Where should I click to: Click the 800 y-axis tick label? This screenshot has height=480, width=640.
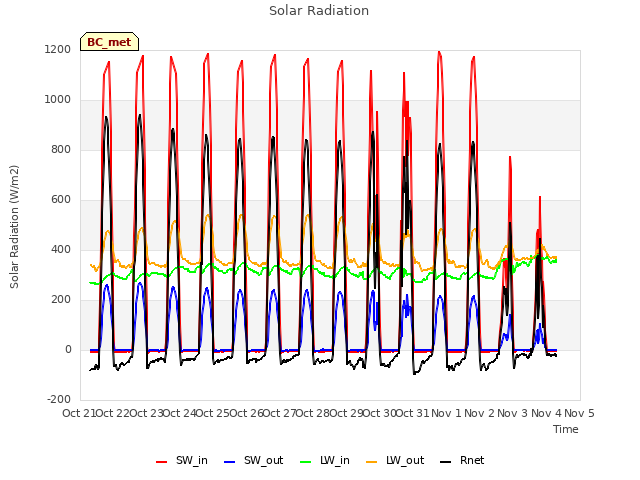(x=61, y=150)
